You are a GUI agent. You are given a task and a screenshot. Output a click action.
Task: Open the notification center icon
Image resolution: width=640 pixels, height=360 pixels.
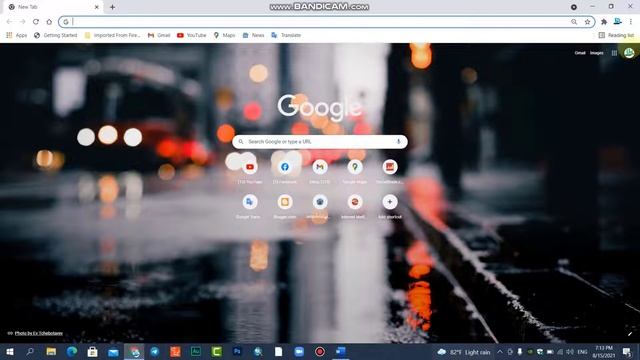627,351
